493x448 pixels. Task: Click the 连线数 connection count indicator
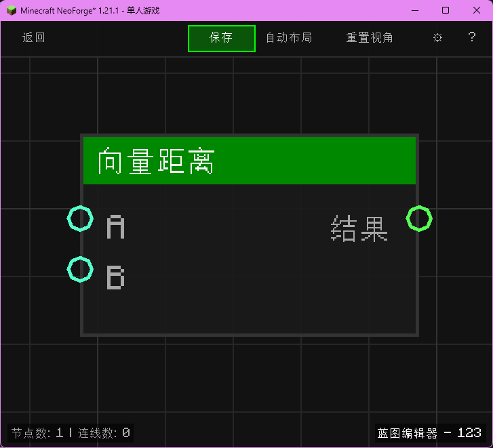(104, 432)
